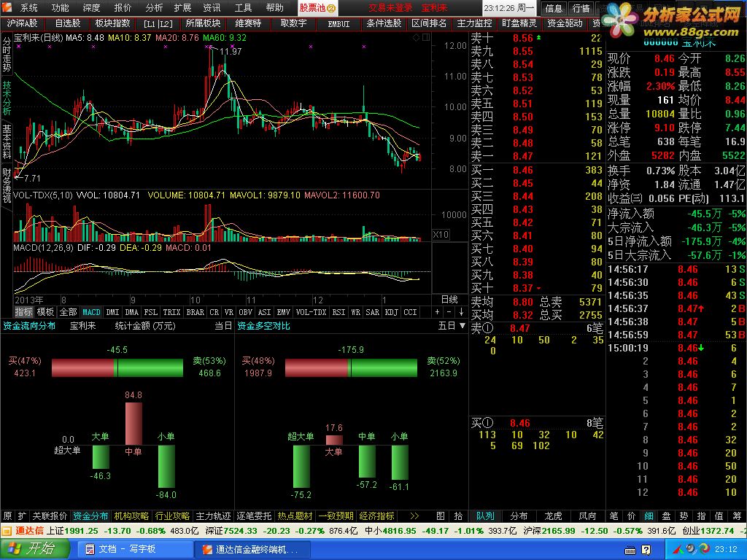Click the 原 button at bottom-left
This screenshot has height=560, width=747.
[x=7, y=516]
